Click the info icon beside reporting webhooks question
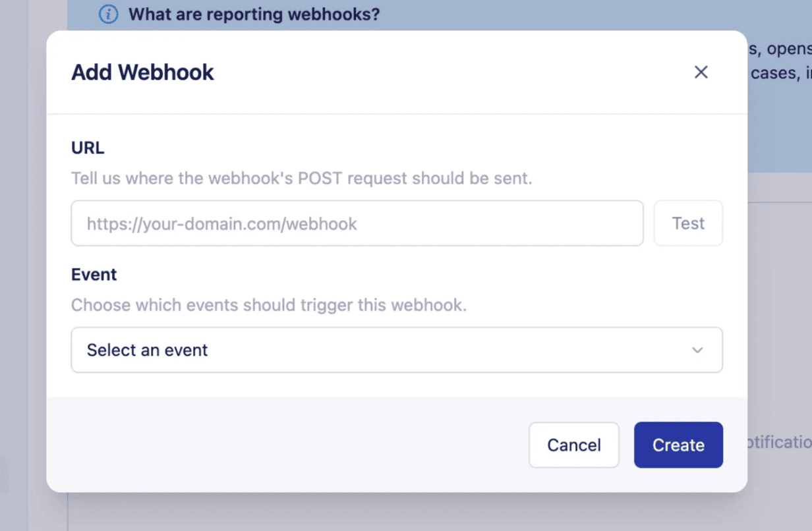The height and width of the screenshot is (531, 812). click(x=107, y=14)
